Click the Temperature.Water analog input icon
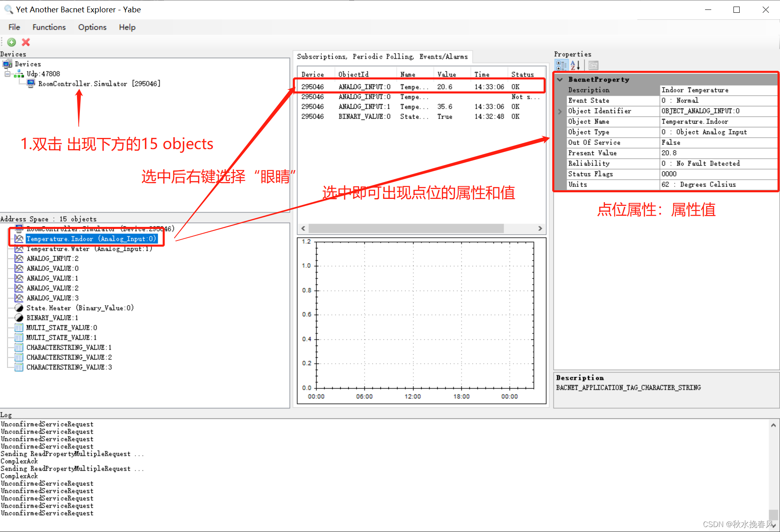The height and width of the screenshot is (532, 780). 19,249
